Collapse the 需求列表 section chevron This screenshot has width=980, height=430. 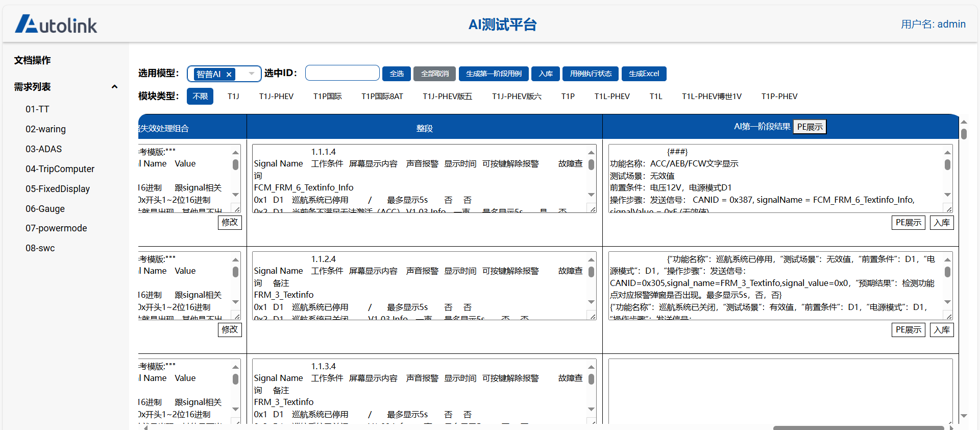[x=114, y=87]
